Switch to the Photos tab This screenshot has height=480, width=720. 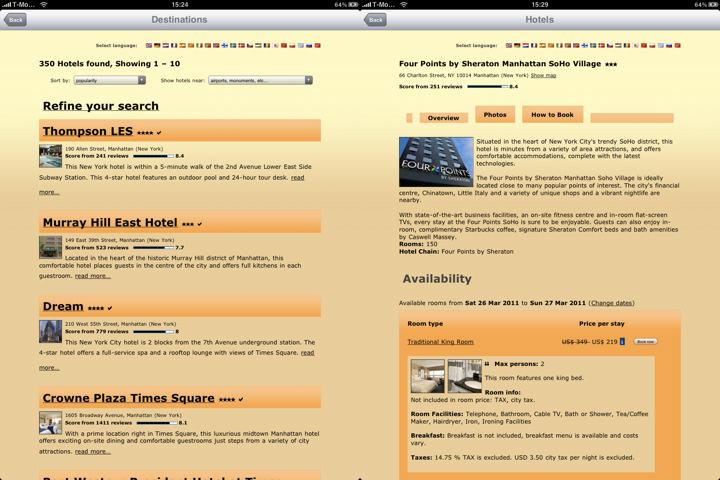495,114
